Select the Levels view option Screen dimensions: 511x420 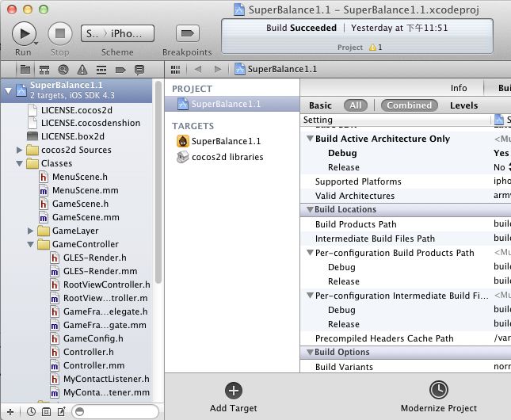click(463, 105)
